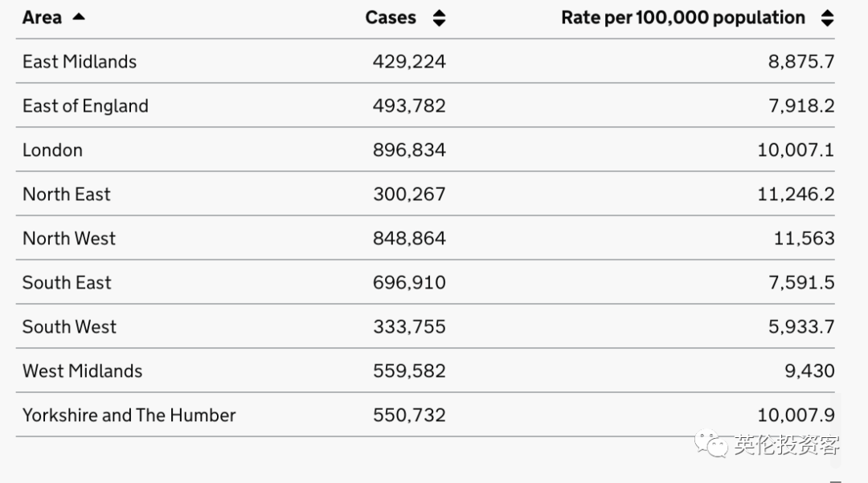Screen dimensions: 868x483
Task: Click the ascending sort arrow beside Area
Action: coord(78,17)
